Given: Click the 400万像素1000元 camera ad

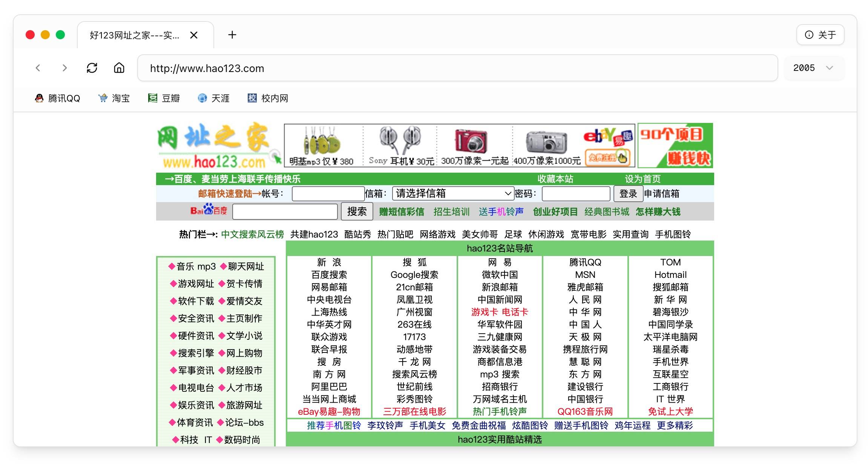Looking at the screenshot, I should 547,146.
